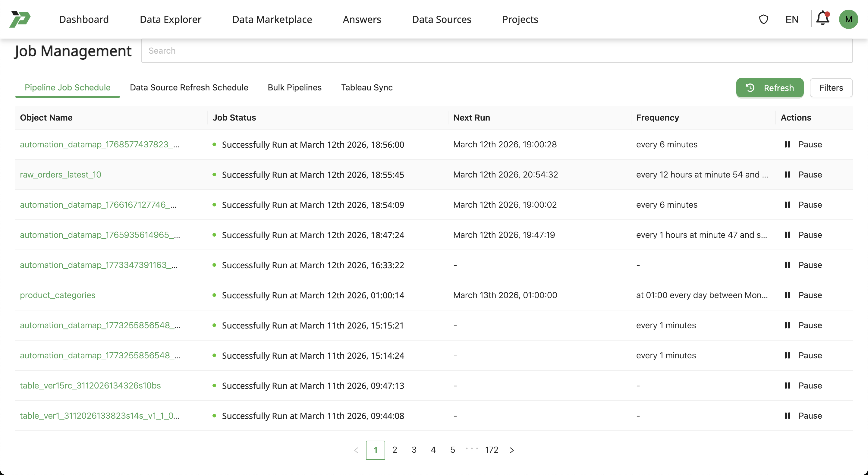Click the security shield icon in the header

coord(763,19)
